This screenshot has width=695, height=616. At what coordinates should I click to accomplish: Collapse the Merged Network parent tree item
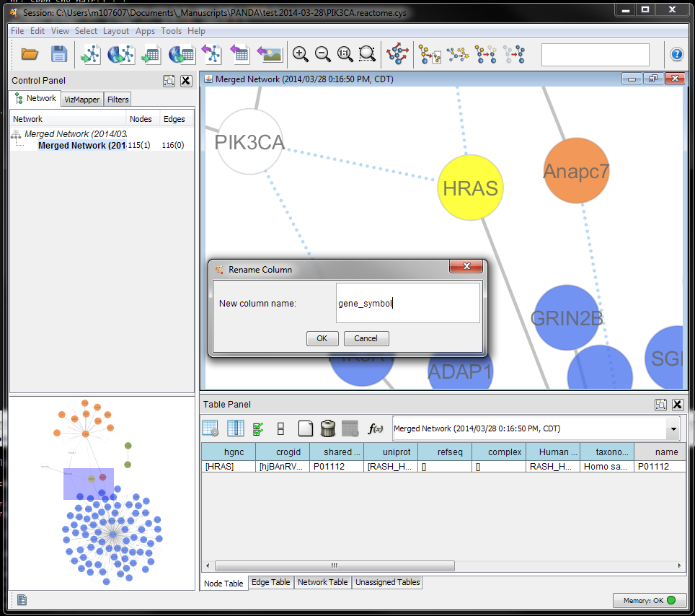[15, 134]
